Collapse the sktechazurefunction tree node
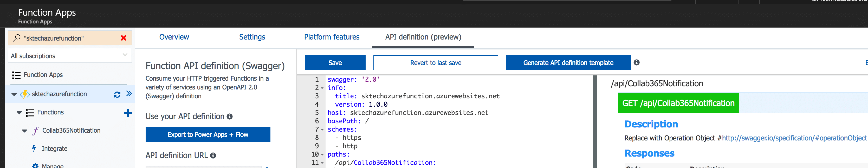This screenshot has width=868, height=168. tap(14, 95)
